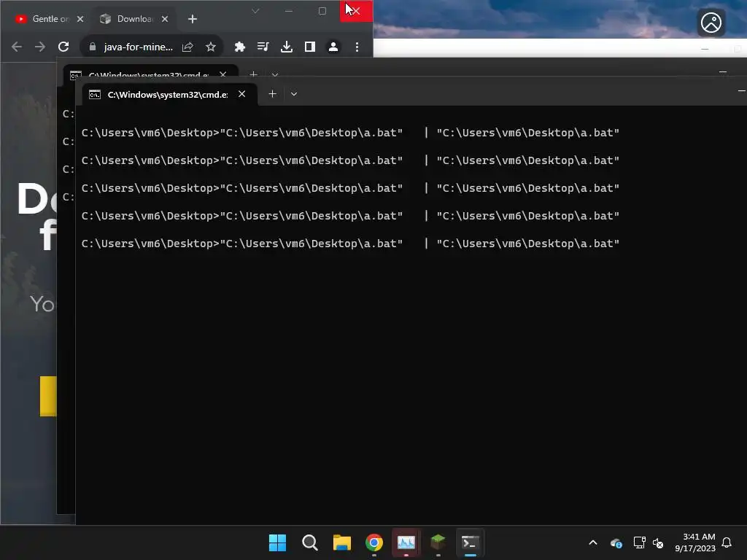The width and height of the screenshot is (747, 560).
Task: Open the Windows Start menu
Action: (x=277, y=542)
